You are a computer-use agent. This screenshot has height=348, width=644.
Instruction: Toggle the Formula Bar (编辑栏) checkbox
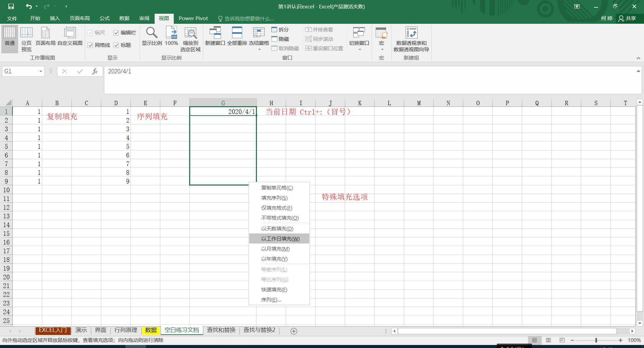tap(116, 33)
